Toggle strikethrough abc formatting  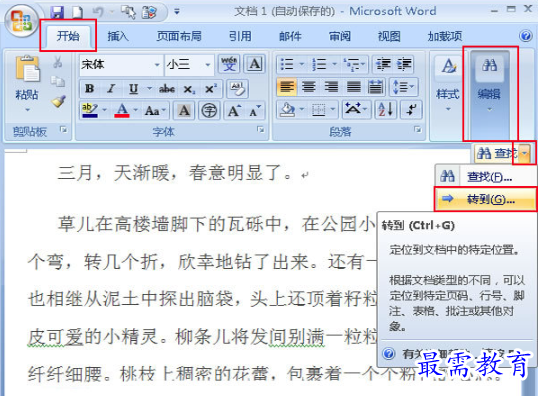(x=167, y=89)
